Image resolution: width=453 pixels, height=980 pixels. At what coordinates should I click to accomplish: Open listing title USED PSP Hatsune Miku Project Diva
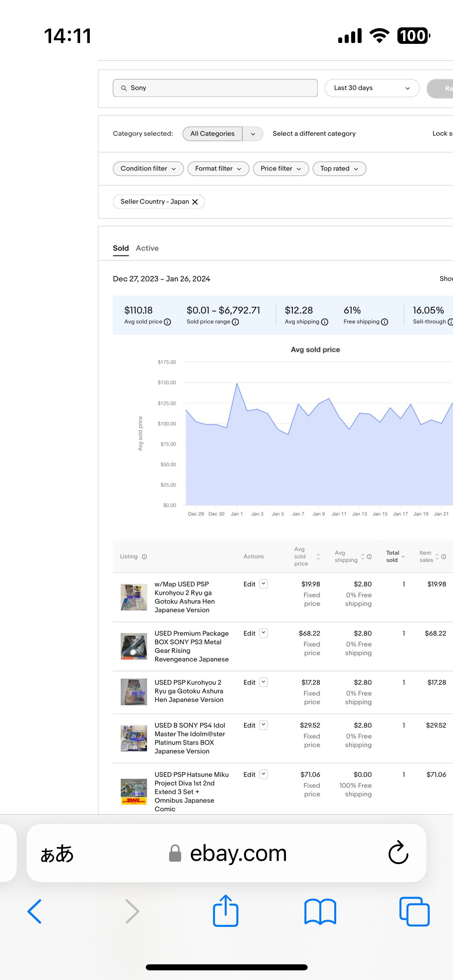(192, 792)
